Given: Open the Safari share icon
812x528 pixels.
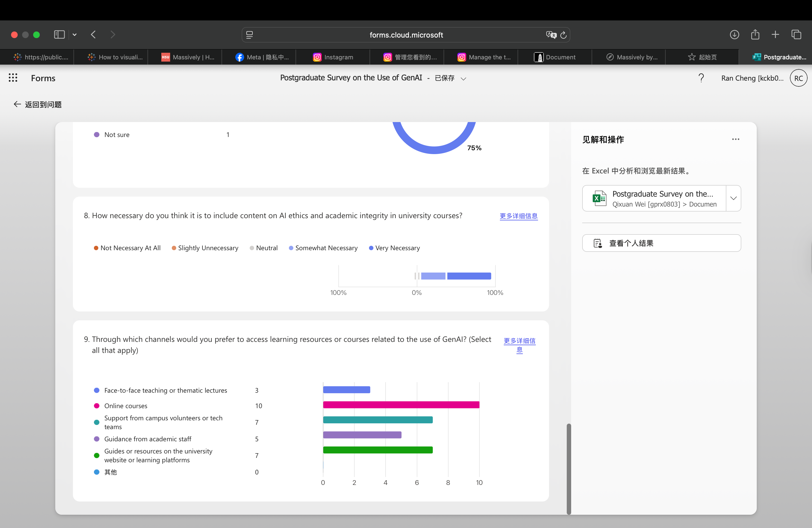Looking at the screenshot, I should (x=755, y=35).
